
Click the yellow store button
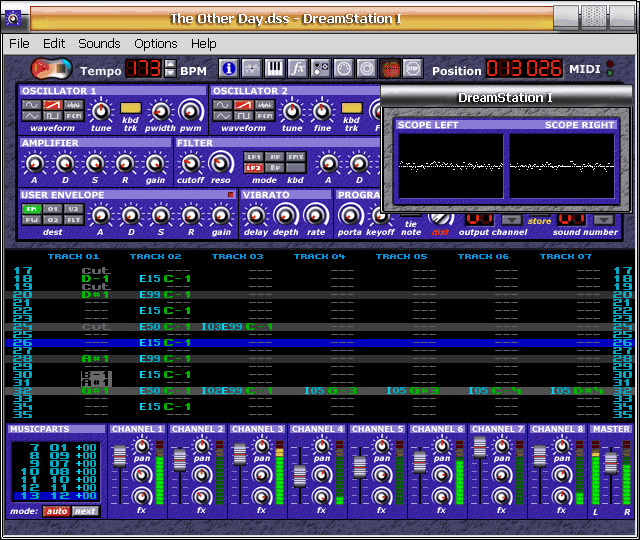[539, 221]
